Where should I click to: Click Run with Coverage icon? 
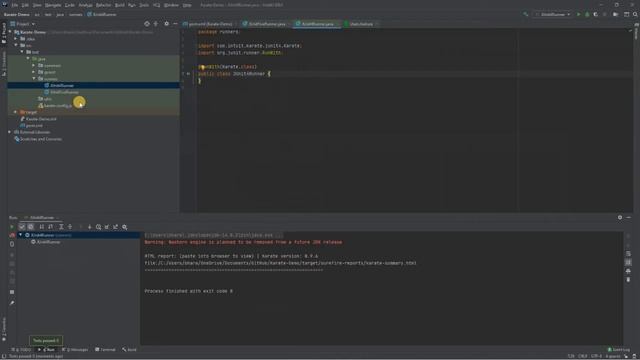click(x=596, y=14)
